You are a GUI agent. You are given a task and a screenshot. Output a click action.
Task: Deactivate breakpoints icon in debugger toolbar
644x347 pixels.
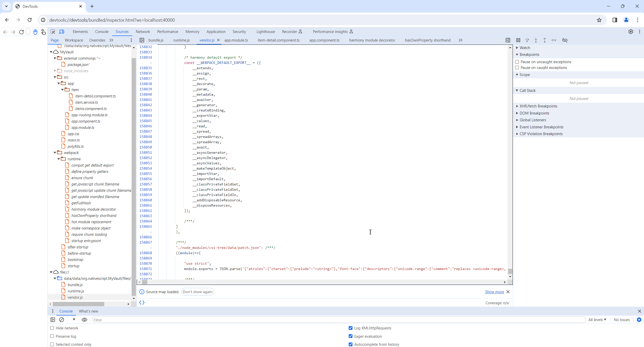coord(565,40)
